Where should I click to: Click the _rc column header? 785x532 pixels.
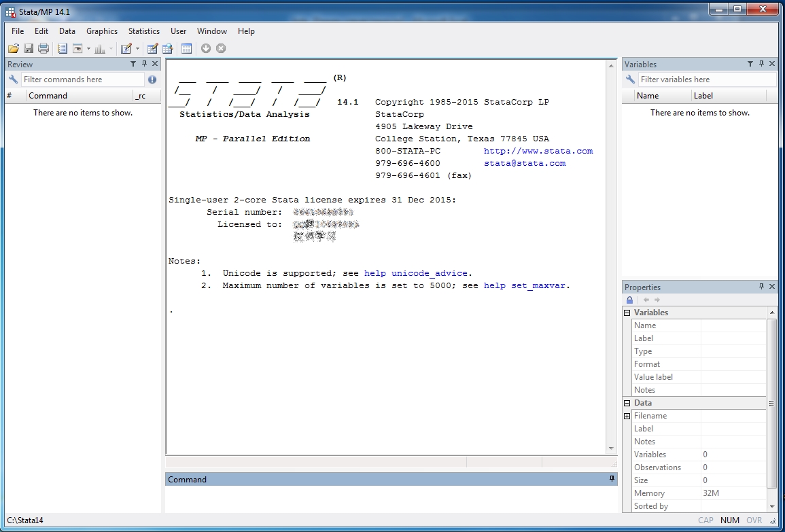pos(146,96)
